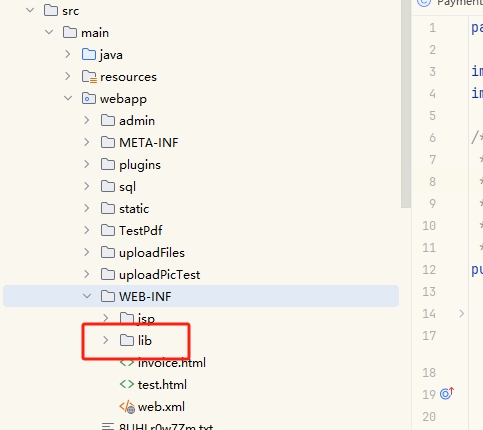Click the lib folder icon

(127, 340)
